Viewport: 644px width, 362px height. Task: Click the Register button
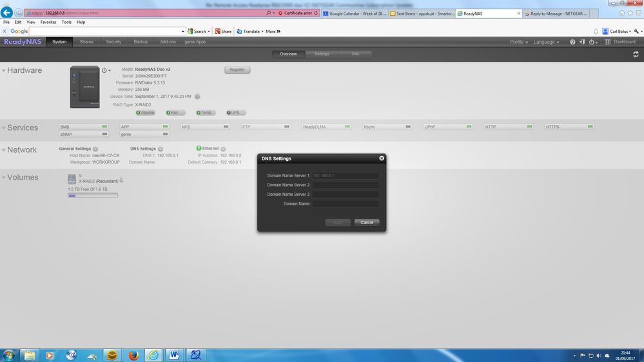coord(237,70)
